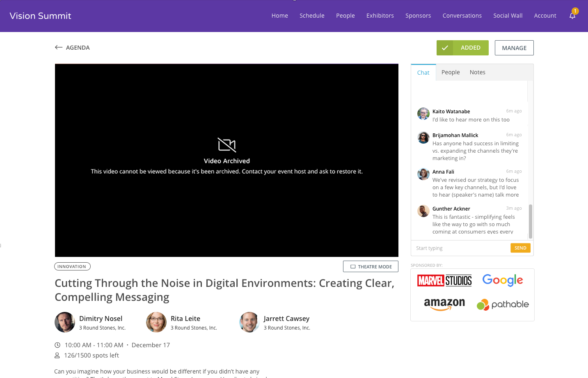Screen dimensions: 588x378
Task: Open the Sponsors page
Action: [x=418, y=16]
